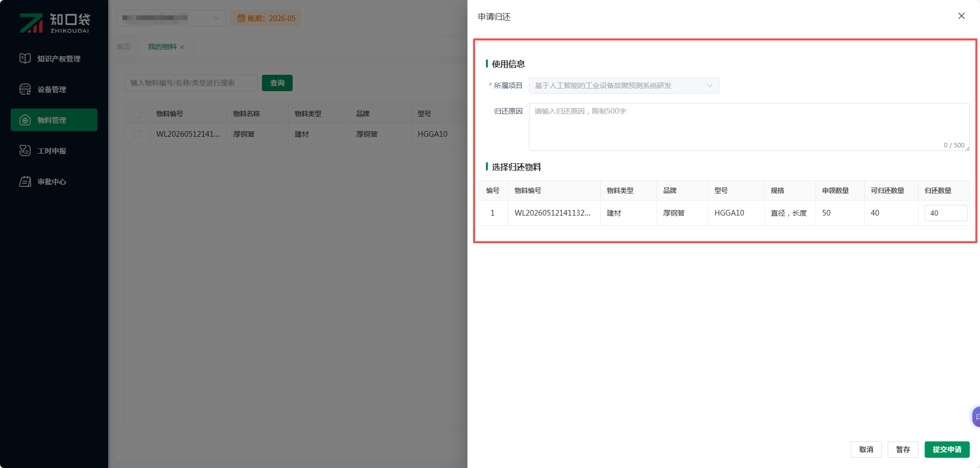Click the 工时申报 icon in sidebar
The image size is (980, 468).
25,151
